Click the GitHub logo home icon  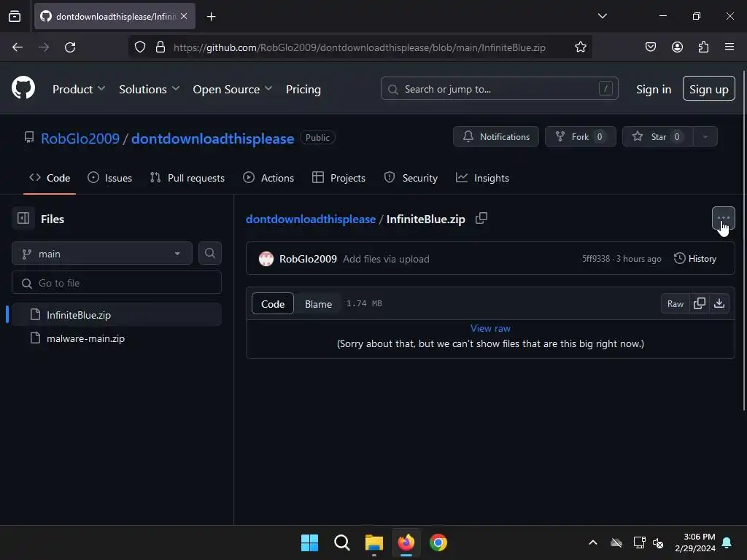(x=23, y=87)
